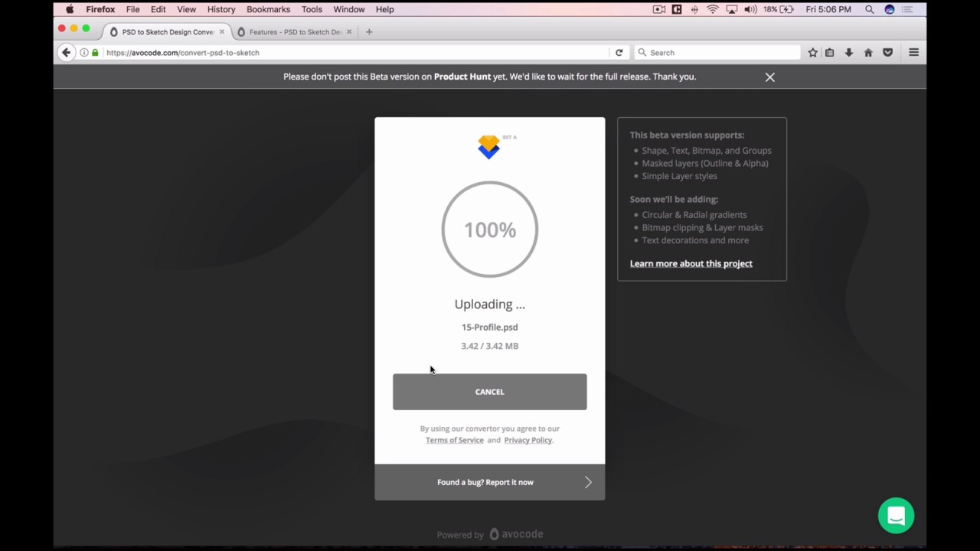Viewport: 980px width, 551px height.
Task: Save to Pocket icon in toolbar
Action: [x=888, y=53]
